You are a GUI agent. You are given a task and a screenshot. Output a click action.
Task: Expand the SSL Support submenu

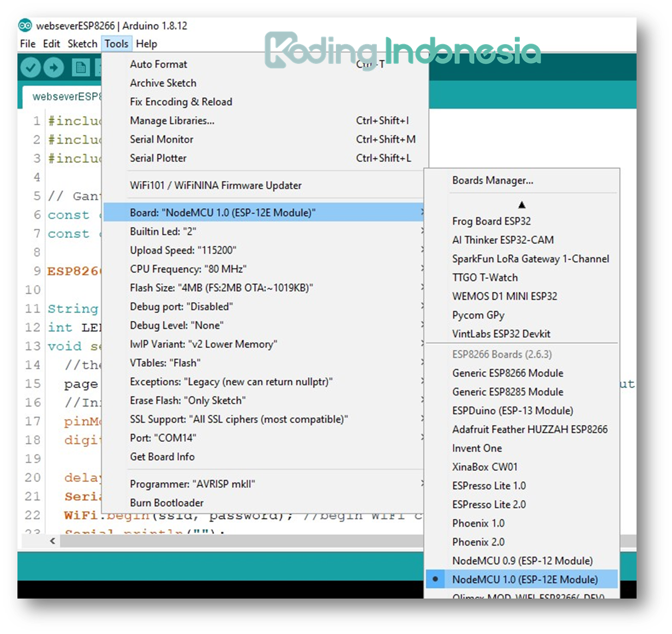pos(263,419)
